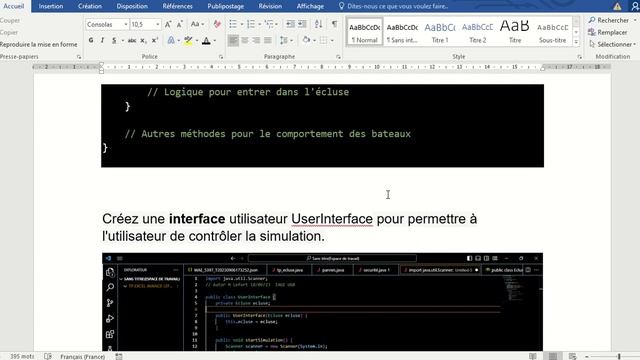Switch to the Création tab
The image size is (640, 360).
click(90, 6)
